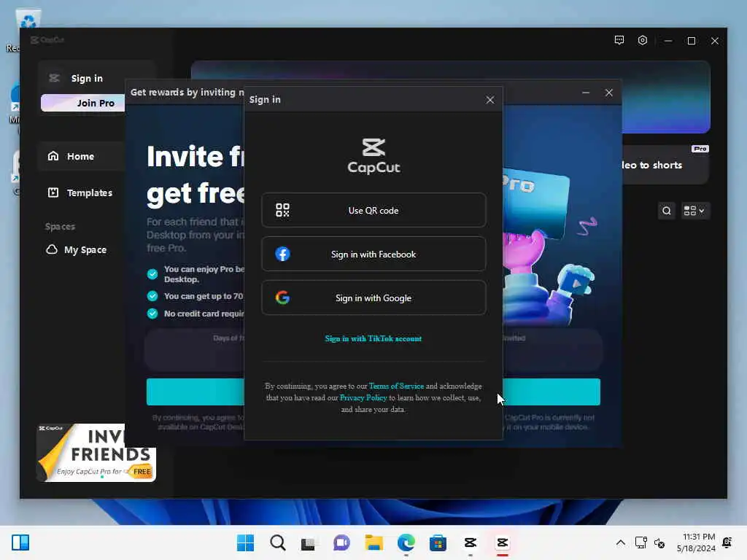Click the CapCut logo in Sign in dialog
747x560 pixels.
click(373, 156)
